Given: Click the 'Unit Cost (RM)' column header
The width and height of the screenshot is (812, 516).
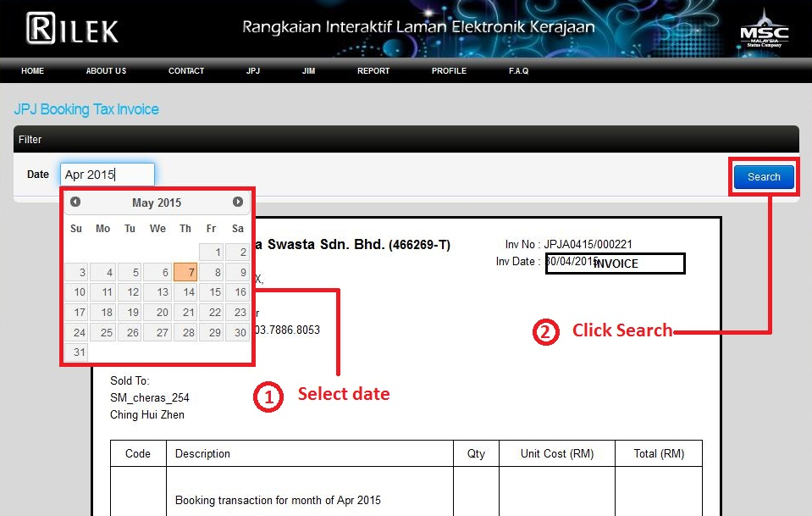Looking at the screenshot, I should click(557, 454).
